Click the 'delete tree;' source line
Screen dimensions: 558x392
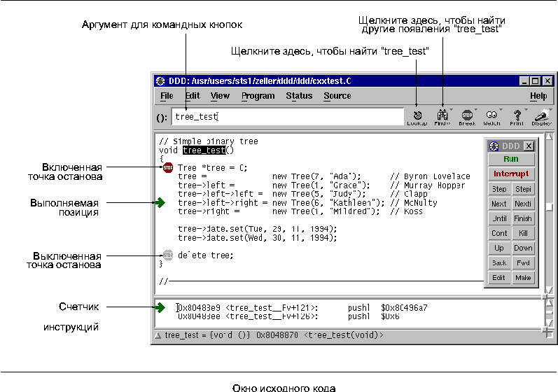206,255
